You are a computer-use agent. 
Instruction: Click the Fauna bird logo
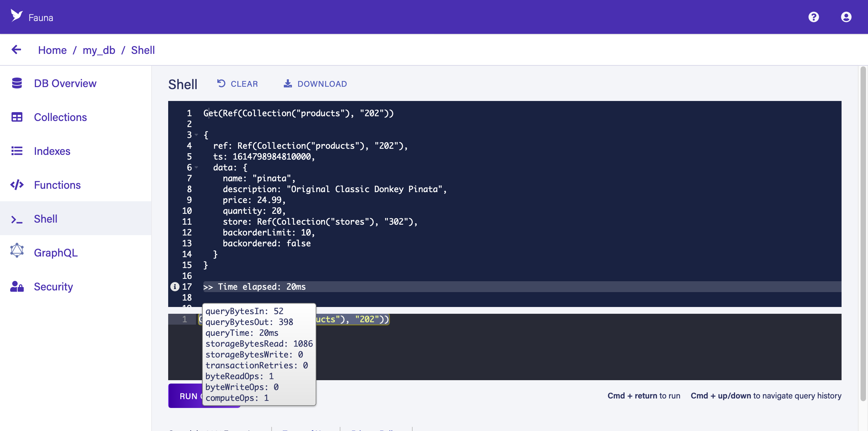16,16
